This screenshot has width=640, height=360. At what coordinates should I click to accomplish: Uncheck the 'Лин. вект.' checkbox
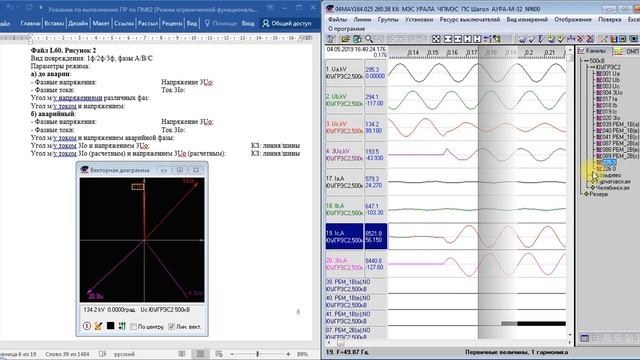(x=171, y=327)
